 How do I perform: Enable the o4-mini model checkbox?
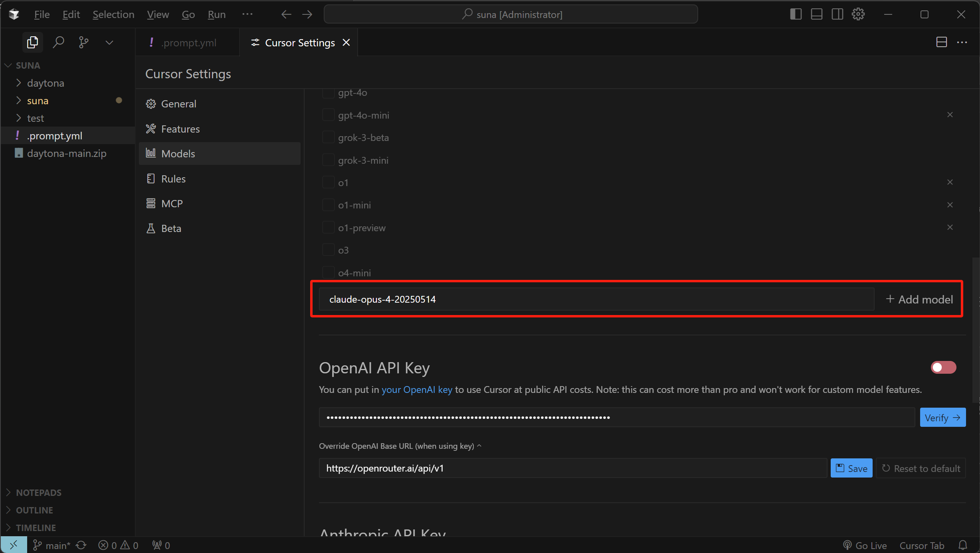(x=328, y=273)
